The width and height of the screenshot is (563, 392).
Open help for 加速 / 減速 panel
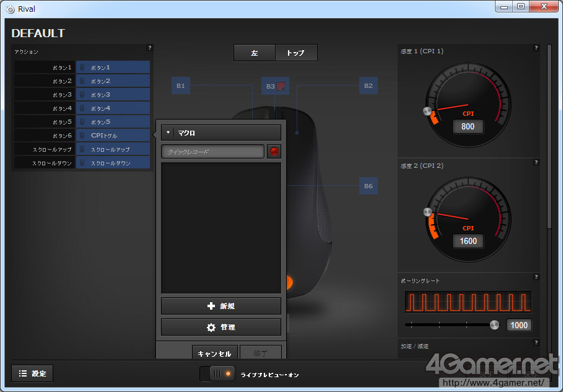point(536,342)
